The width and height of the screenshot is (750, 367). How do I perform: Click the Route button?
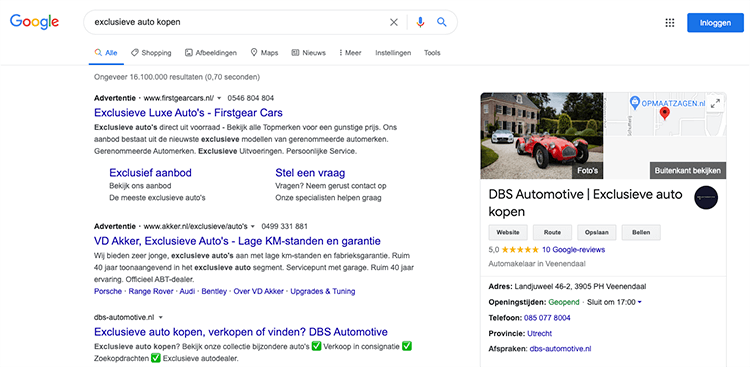pyautogui.click(x=552, y=233)
